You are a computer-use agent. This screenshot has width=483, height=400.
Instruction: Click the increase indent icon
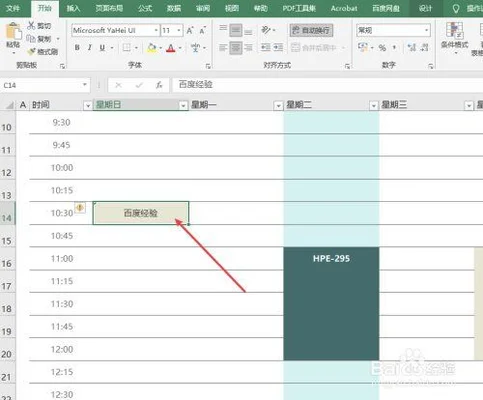(x=278, y=48)
